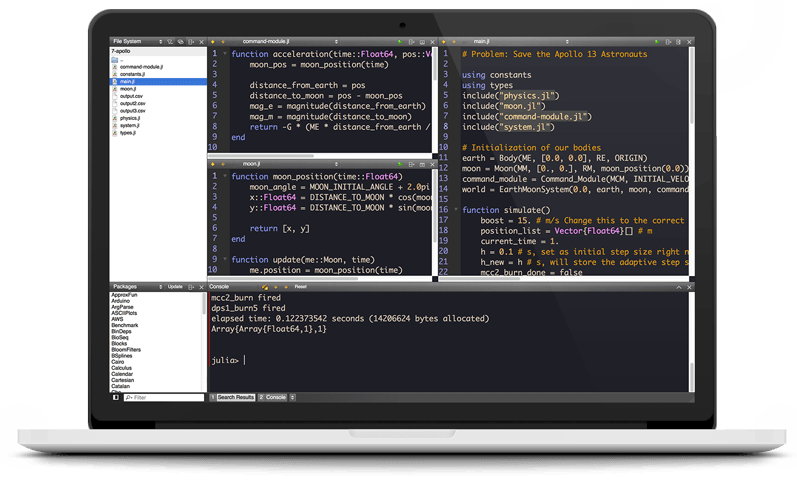The image size is (797, 480).
Task: Close the Packages panel
Action: [199, 286]
